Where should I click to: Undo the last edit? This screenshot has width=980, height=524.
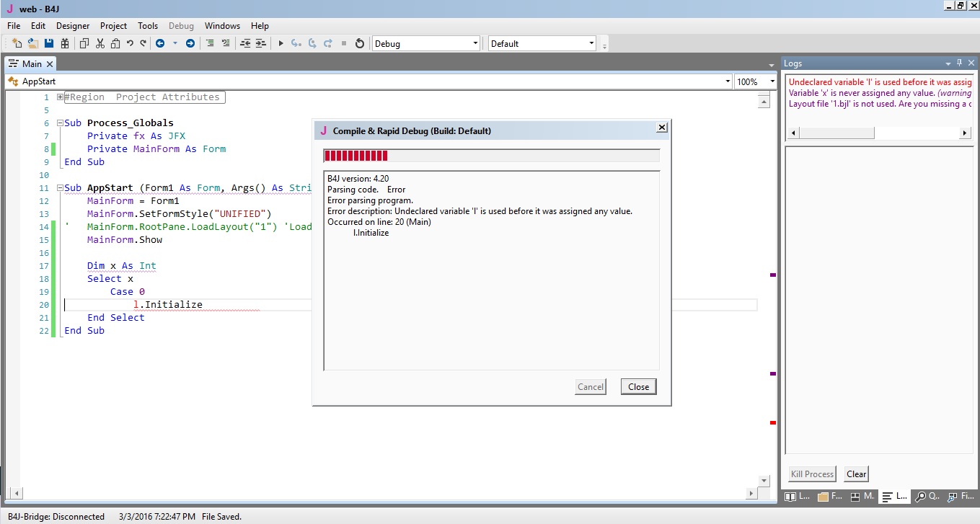point(130,43)
